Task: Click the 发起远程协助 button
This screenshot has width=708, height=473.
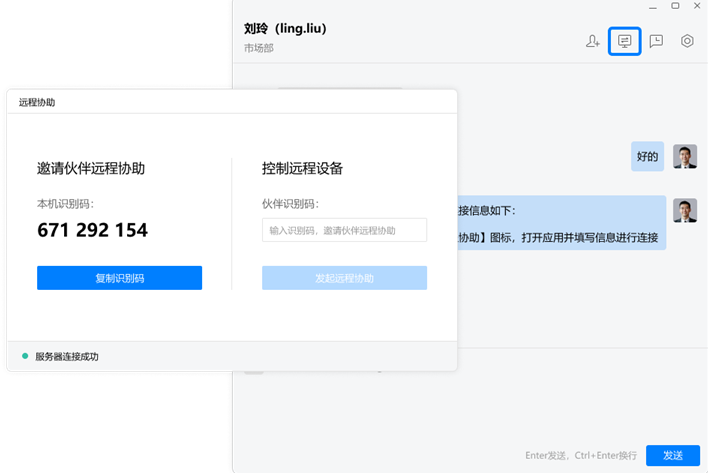Action: [x=345, y=278]
